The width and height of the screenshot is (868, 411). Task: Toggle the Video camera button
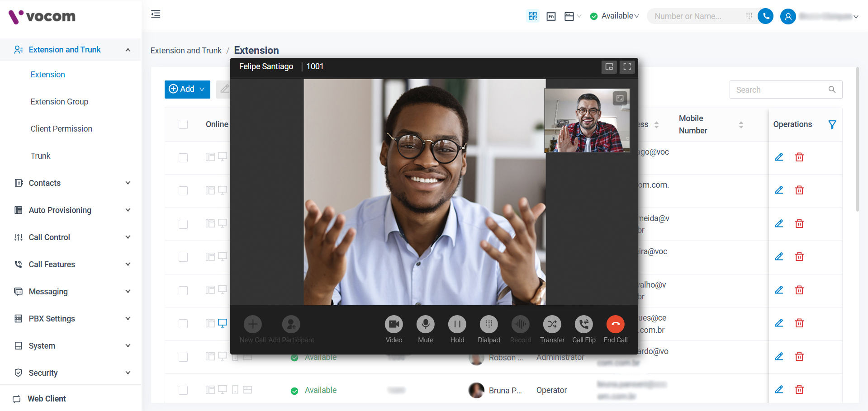tap(394, 324)
